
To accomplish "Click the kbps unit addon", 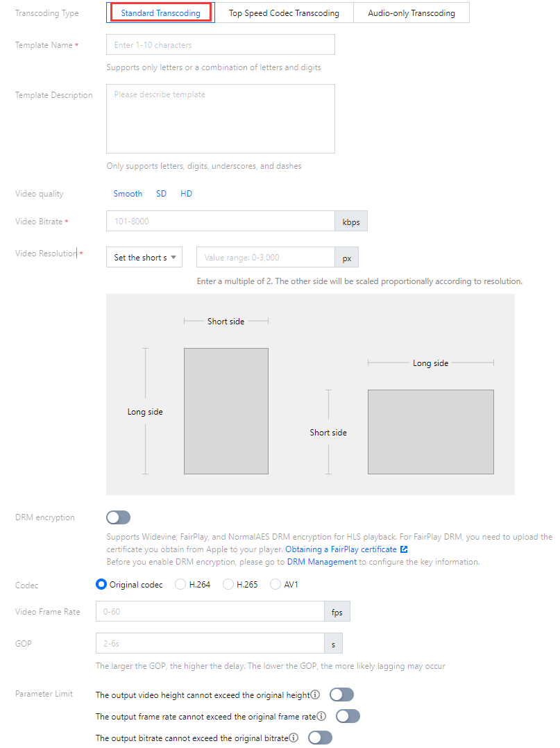I will pos(351,222).
